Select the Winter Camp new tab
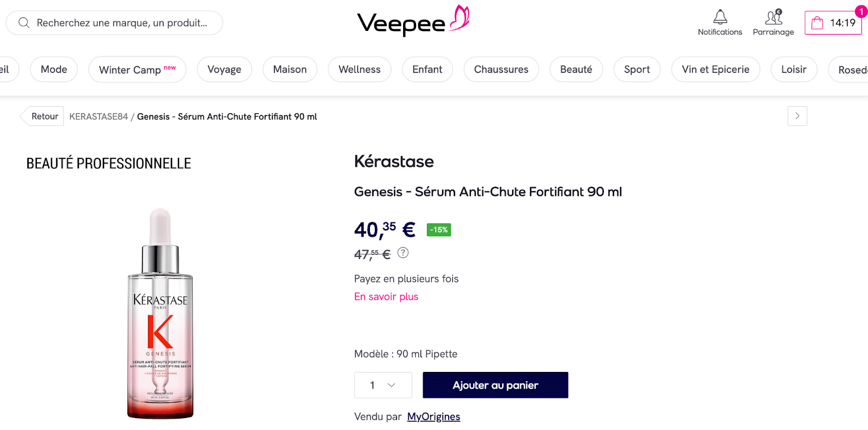Screen dimensions: 868x430 click(137, 69)
